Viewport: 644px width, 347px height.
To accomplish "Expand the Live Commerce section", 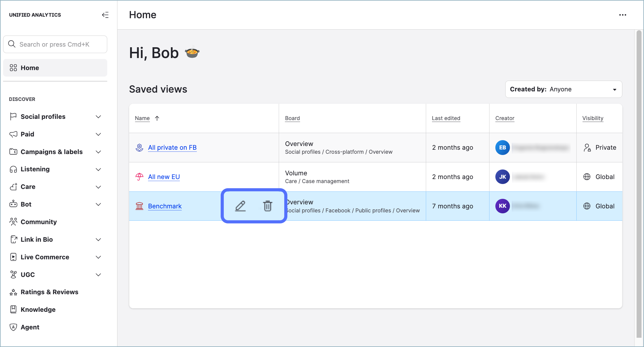I will click(x=98, y=257).
